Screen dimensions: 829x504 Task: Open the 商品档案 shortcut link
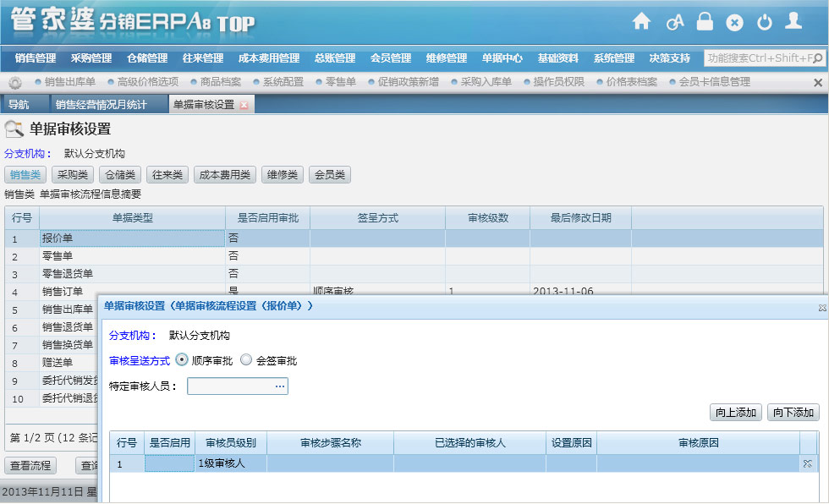tap(221, 82)
